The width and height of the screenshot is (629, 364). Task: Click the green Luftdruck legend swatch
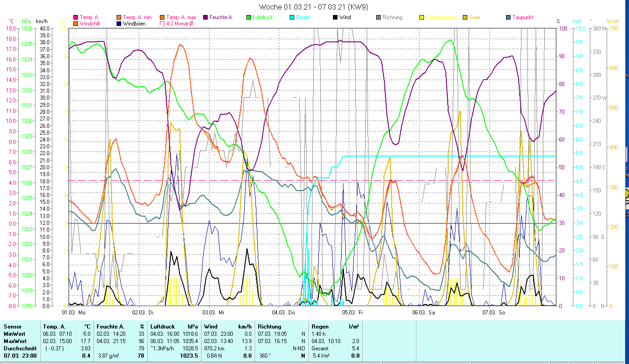pyautogui.click(x=249, y=17)
